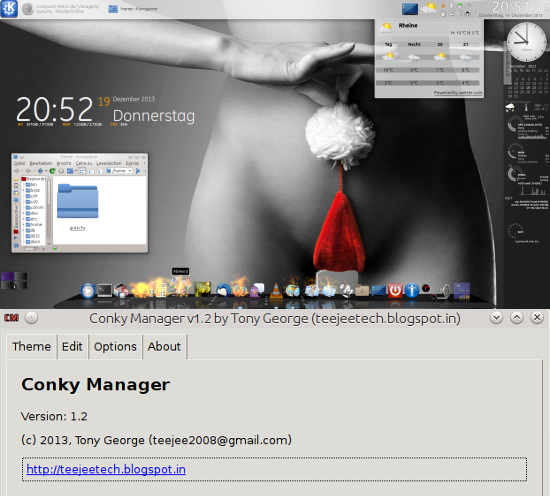Launch the blue media player dock icon
The image size is (550, 496).
pyautogui.click(x=88, y=291)
